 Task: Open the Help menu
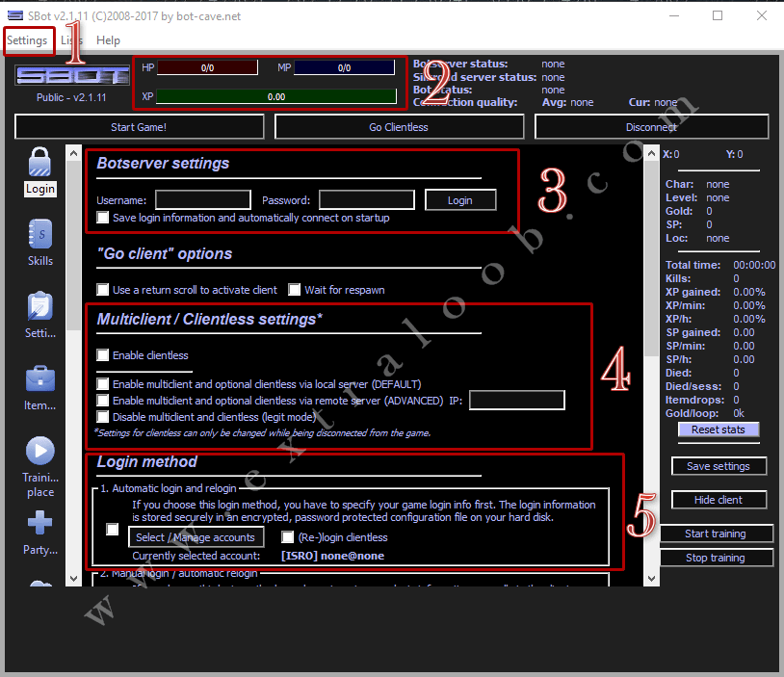pos(108,40)
